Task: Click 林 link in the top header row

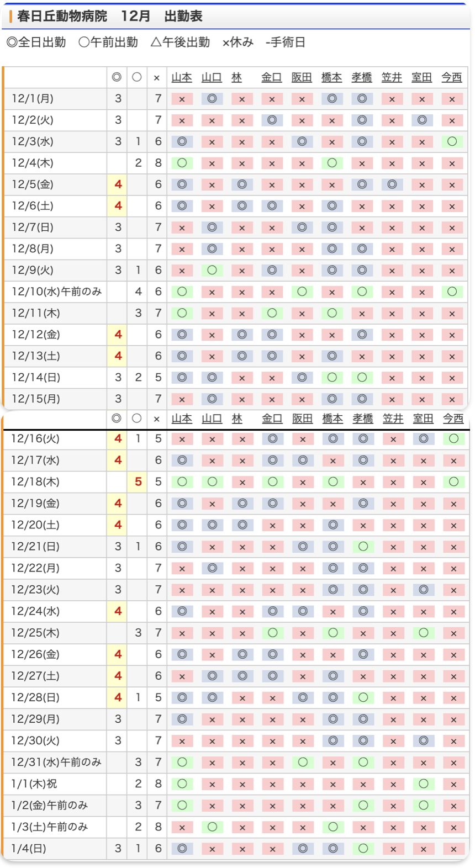Action: pos(237,78)
